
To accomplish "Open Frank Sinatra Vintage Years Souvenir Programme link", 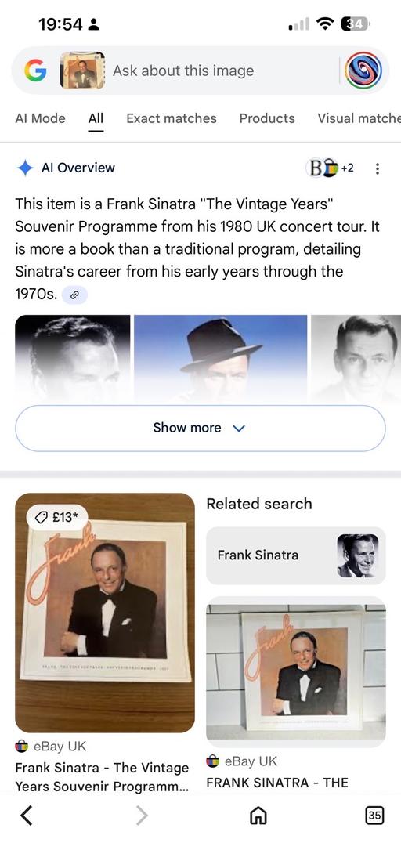I will click(103, 776).
